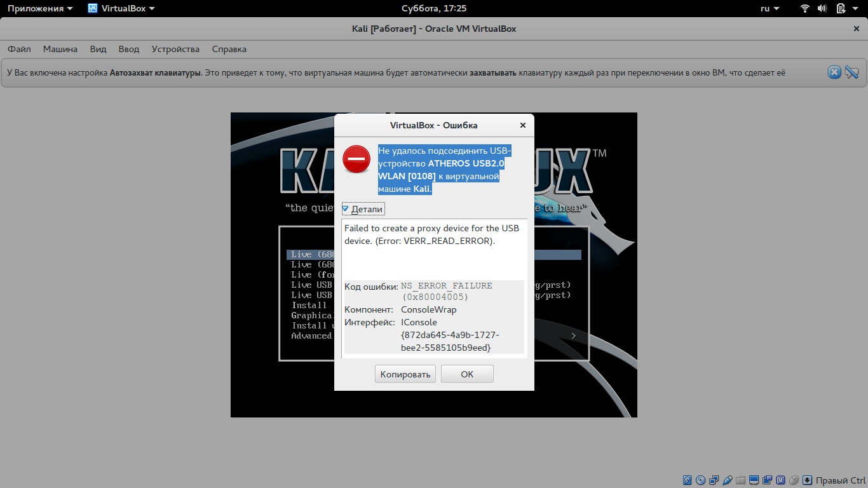Click the USB devices icon in status bar
This screenshot has width=868, height=488.
(x=728, y=480)
